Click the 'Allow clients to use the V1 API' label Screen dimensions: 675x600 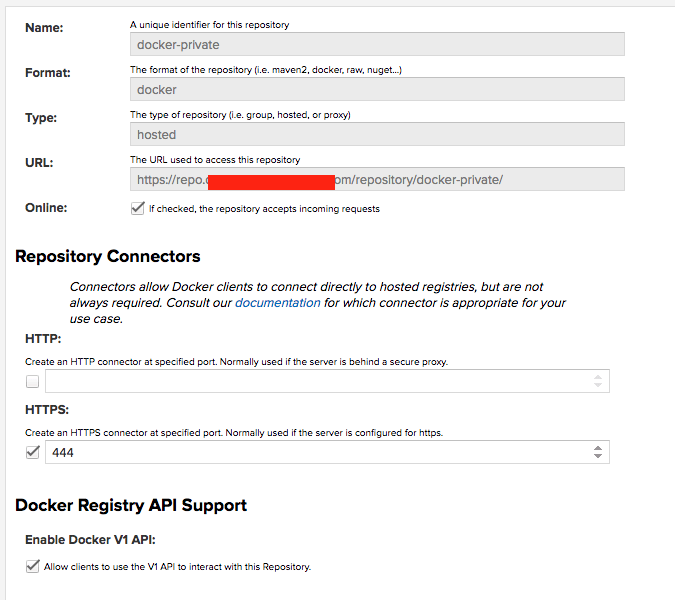tap(177, 567)
